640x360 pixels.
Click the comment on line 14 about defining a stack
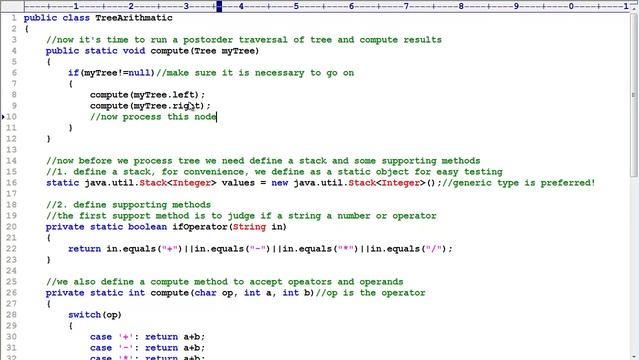[x=263, y=161]
